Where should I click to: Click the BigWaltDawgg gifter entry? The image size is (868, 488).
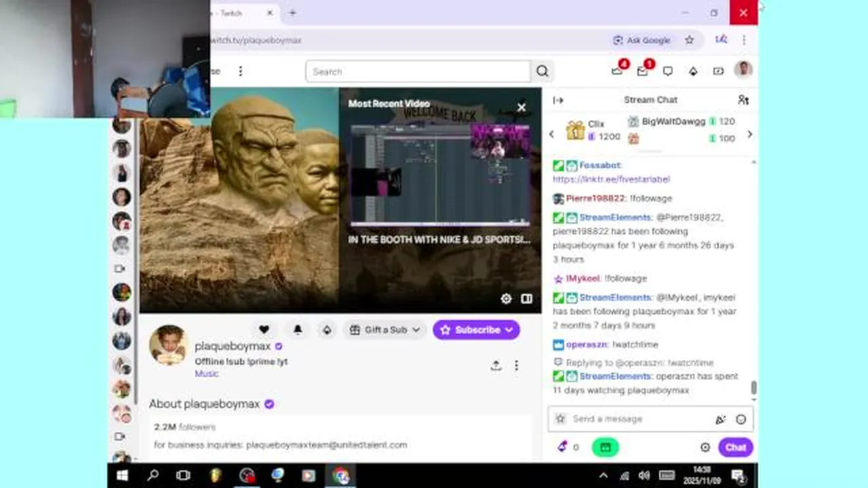pyautogui.click(x=681, y=122)
